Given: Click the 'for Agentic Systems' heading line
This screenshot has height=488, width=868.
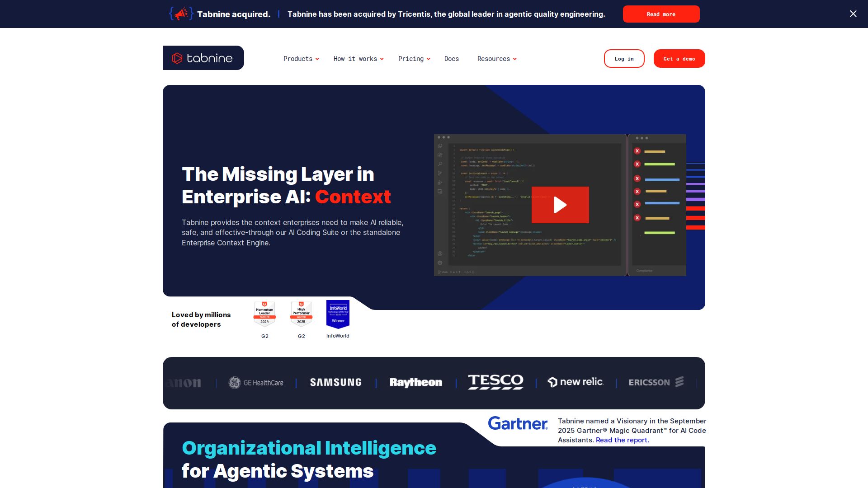Looking at the screenshot, I should click(278, 471).
